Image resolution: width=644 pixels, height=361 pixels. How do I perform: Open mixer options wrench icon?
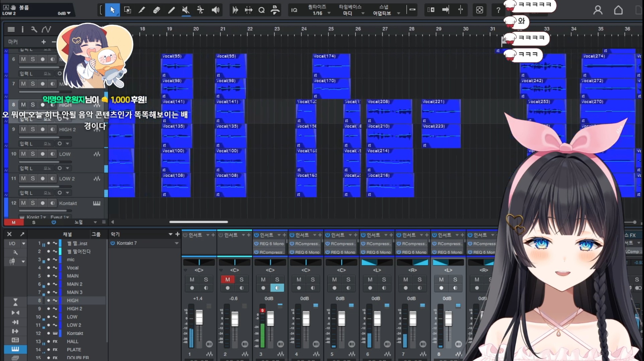[15, 252]
